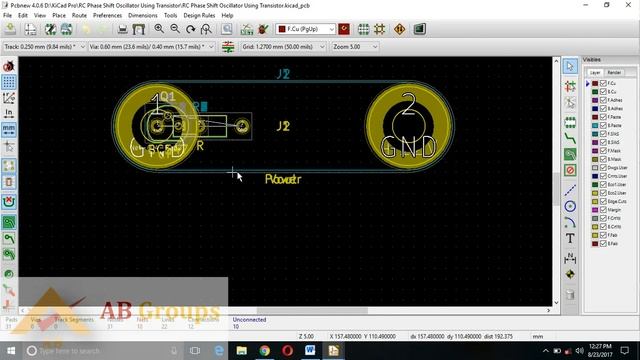Viewport: 640px width, 360px height.
Task: Switch units to millimeters
Action: (x=9, y=130)
